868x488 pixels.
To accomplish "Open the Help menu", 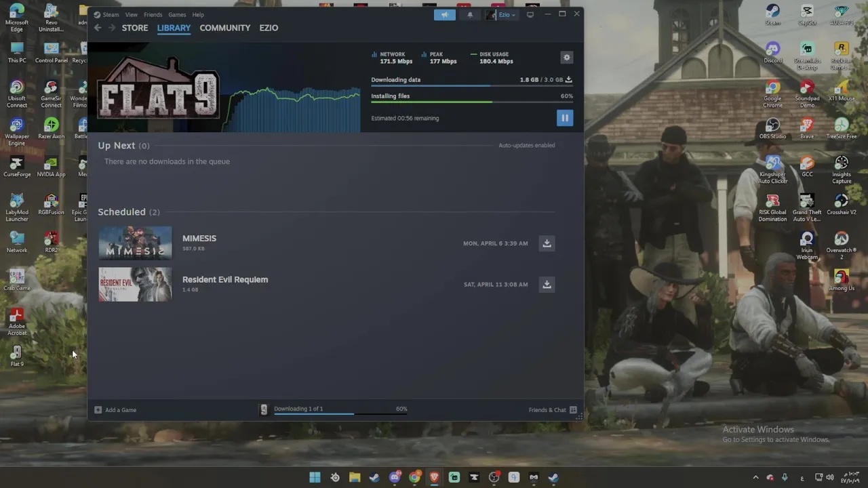I will tap(198, 14).
